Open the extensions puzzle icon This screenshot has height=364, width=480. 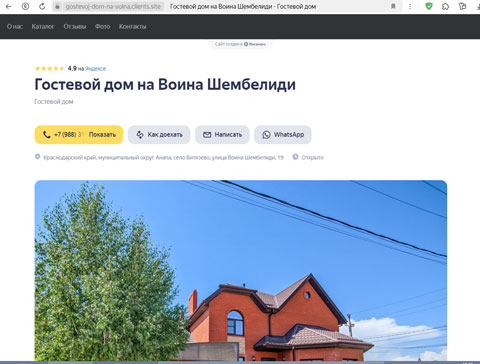(445, 6)
